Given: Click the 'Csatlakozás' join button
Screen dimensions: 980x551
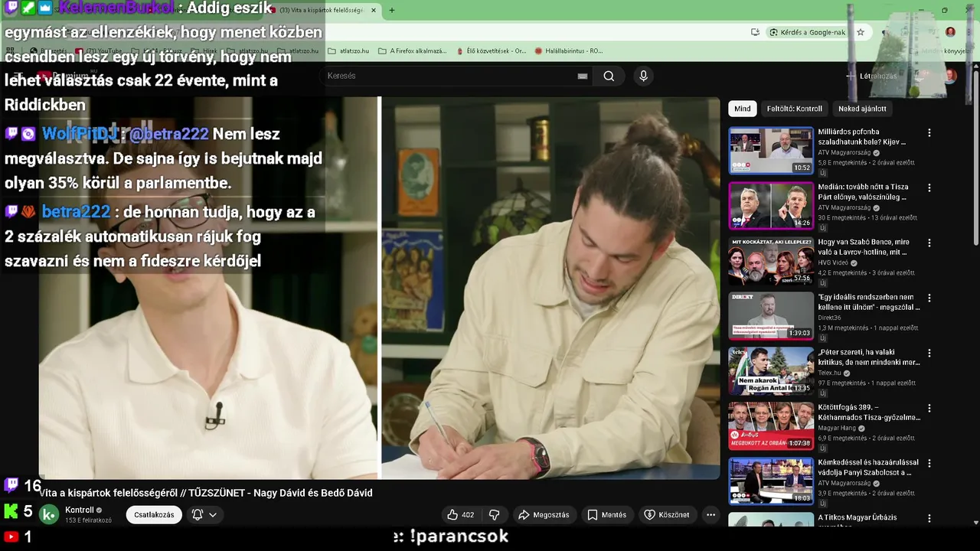Looking at the screenshot, I should (x=154, y=515).
